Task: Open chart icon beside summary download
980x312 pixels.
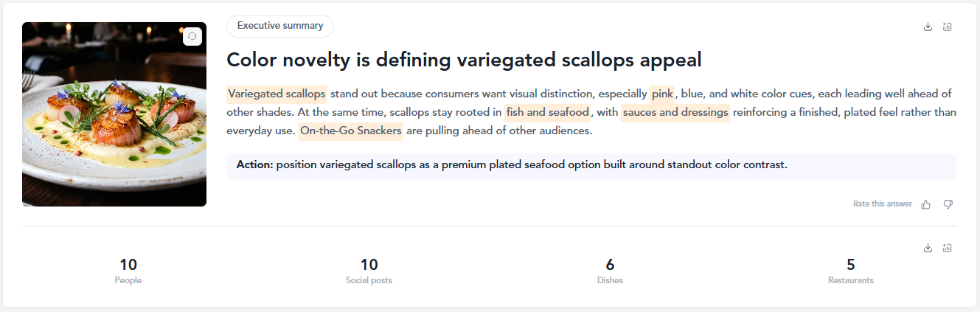Action: (948, 27)
